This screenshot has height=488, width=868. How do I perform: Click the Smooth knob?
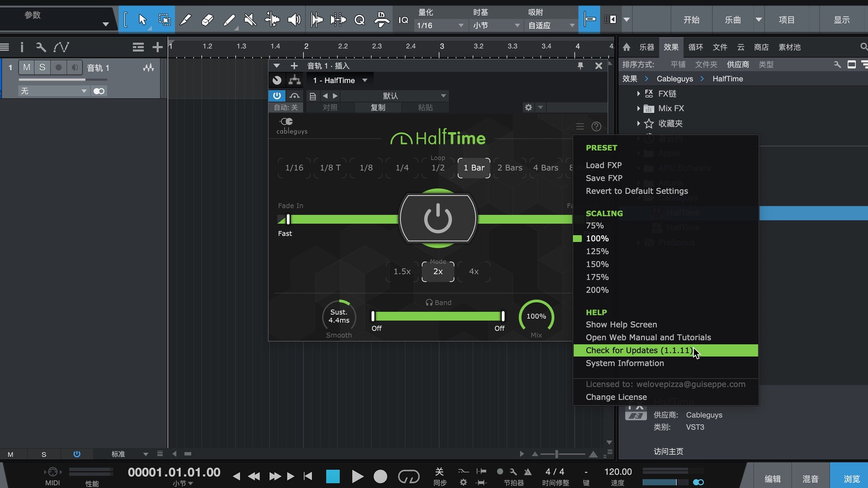(339, 316)
